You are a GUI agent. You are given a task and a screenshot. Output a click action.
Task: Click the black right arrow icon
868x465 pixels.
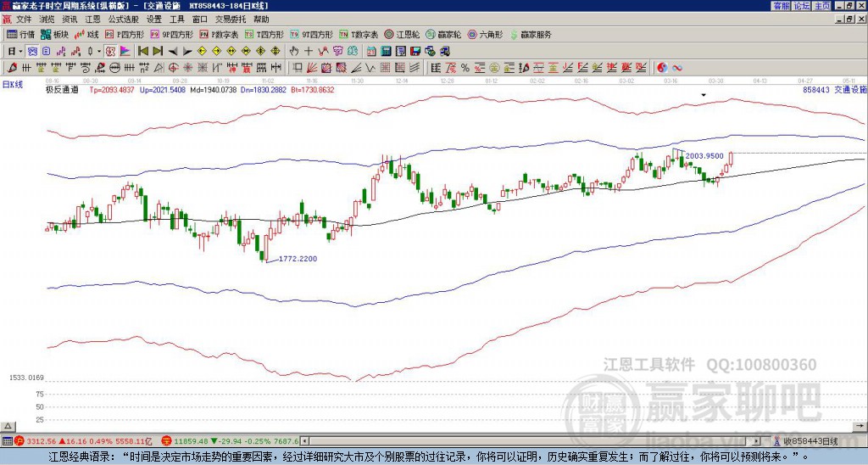pyautogui.click(x=187, y=52)
